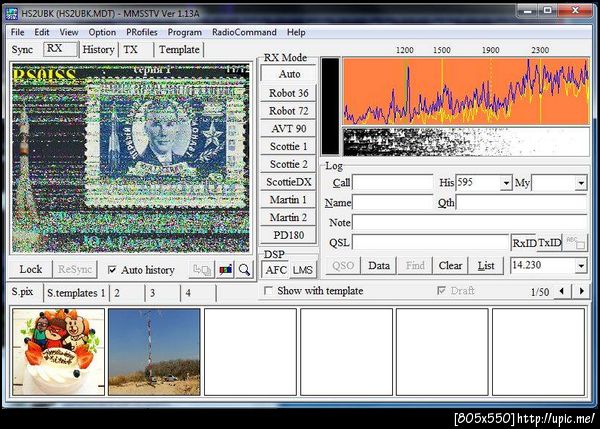Click in the Qth input field

[522, 202]
